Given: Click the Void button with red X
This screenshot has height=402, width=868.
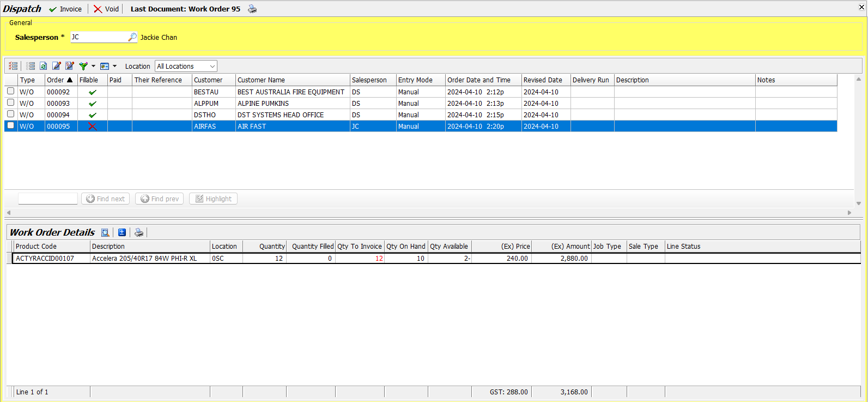Looking at the screenshot, I should point(106,9).
